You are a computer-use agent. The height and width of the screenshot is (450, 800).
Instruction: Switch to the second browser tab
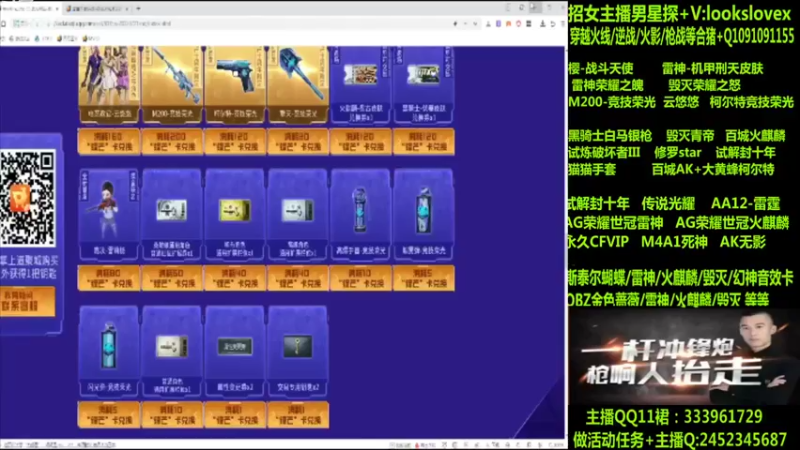pos(97,9)
